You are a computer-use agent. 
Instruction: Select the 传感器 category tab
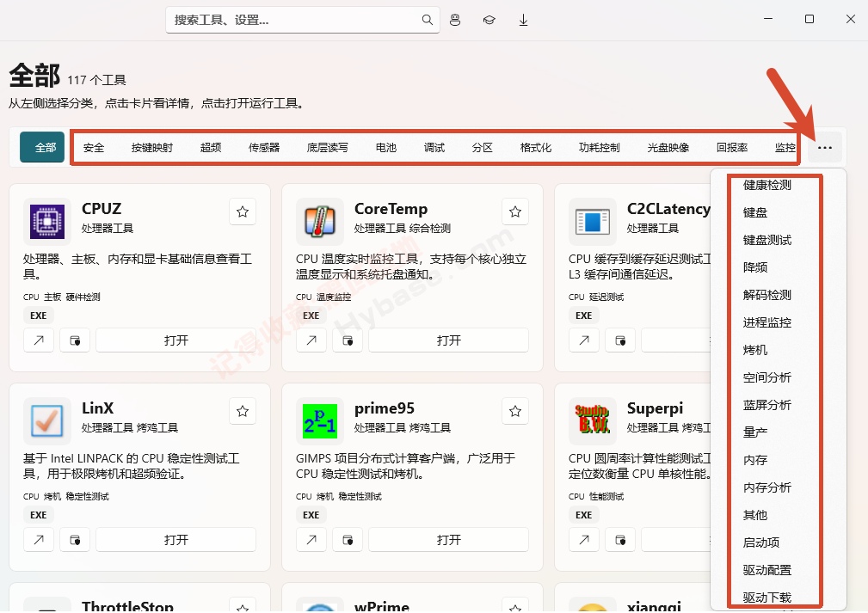tap(264, 148)
